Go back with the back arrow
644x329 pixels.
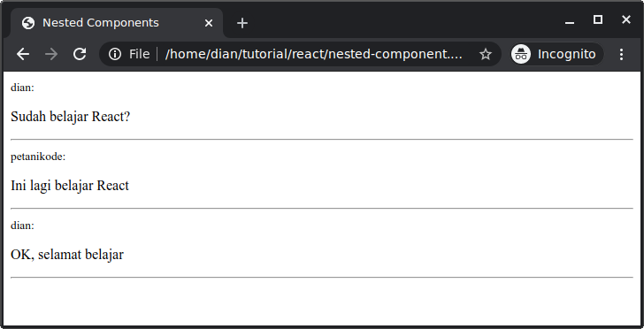23,54
